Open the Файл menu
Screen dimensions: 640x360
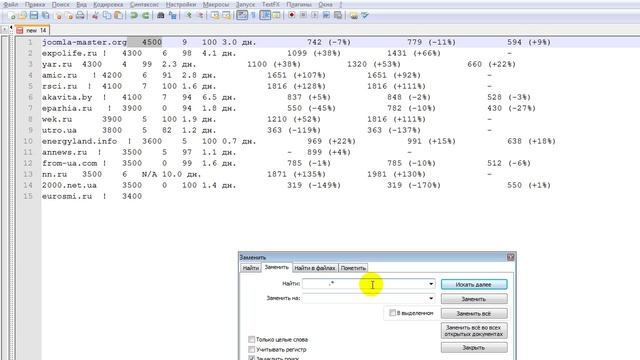(x=10, y=4)
